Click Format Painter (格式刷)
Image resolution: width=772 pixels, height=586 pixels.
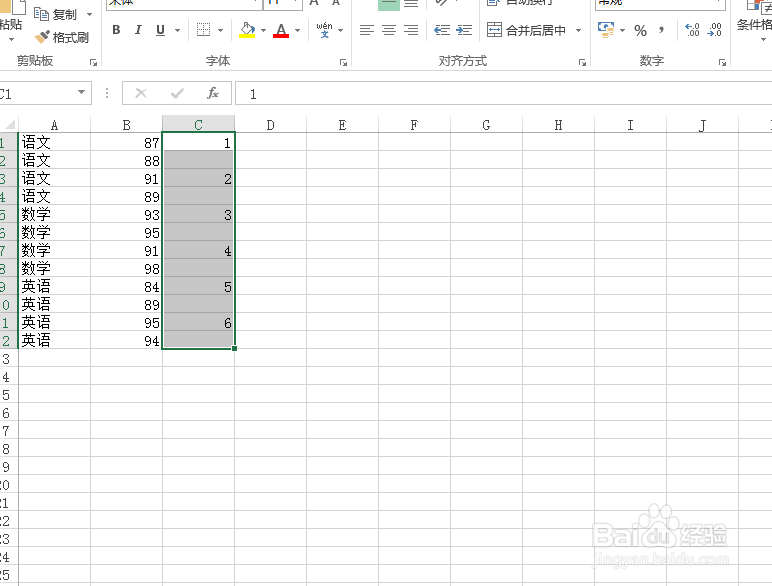tap(62, 37)
